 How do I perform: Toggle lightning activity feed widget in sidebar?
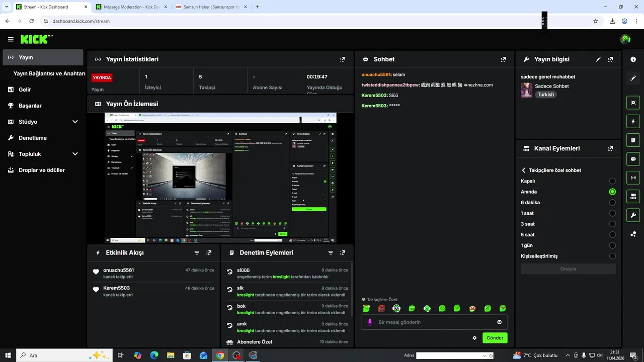(633, 121)
